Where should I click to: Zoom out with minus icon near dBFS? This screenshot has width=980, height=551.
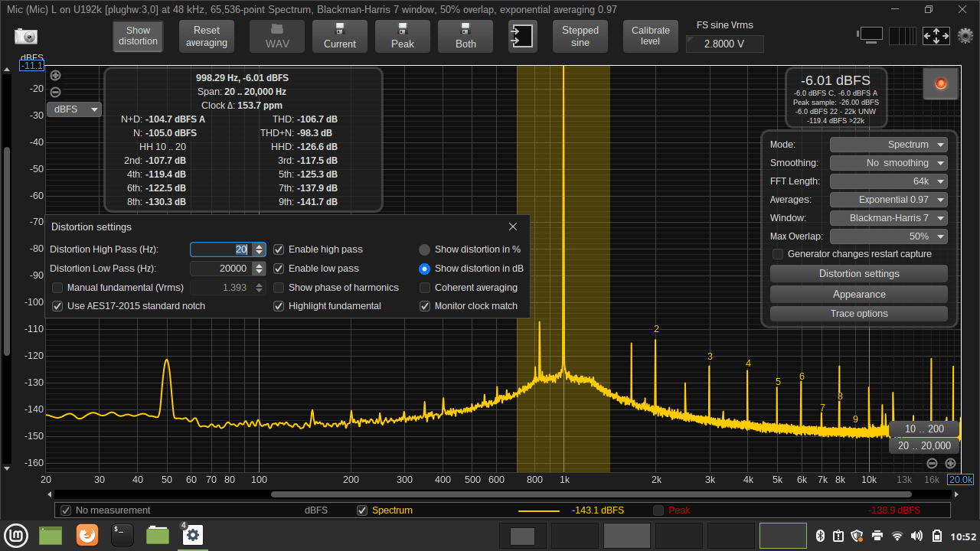[55, 93]
